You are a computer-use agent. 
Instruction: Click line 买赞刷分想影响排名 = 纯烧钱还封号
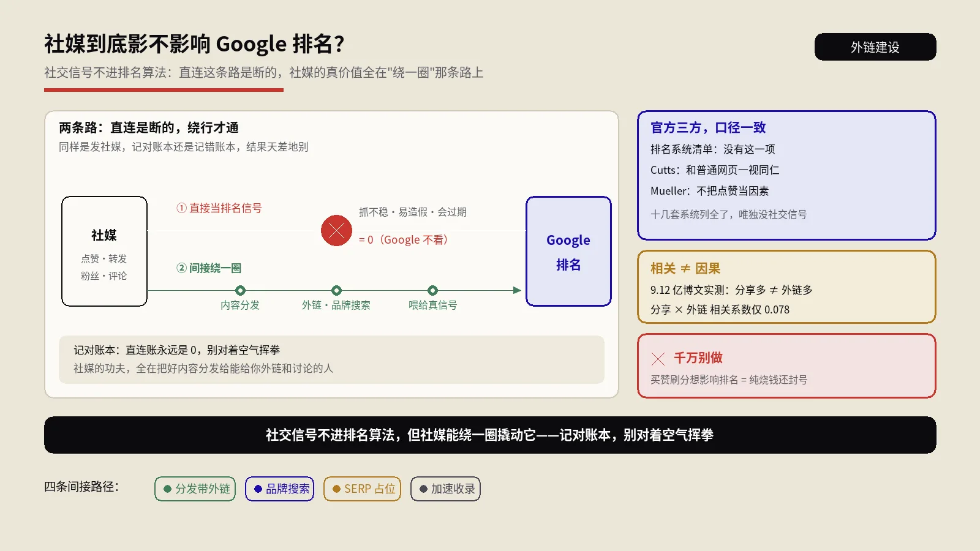[x=729, y=380]
